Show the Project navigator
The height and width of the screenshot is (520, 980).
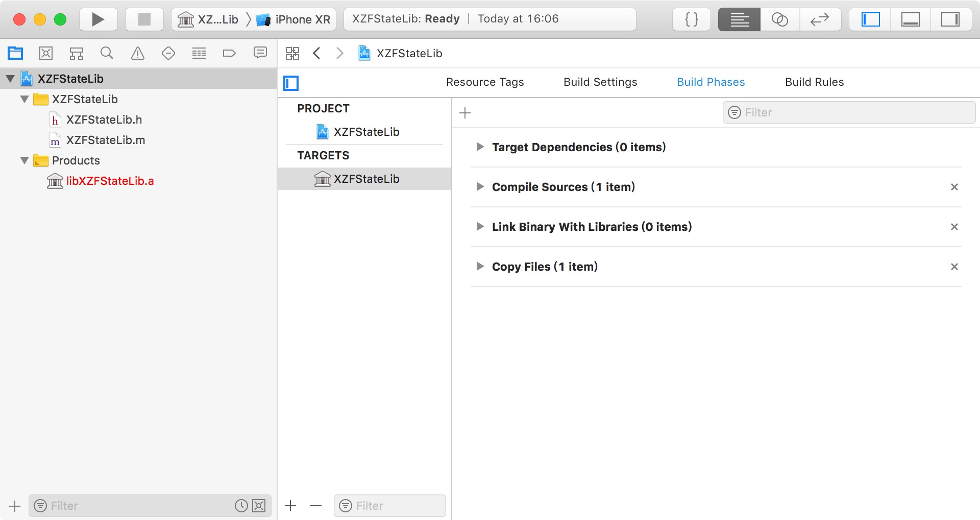[15, 53]
